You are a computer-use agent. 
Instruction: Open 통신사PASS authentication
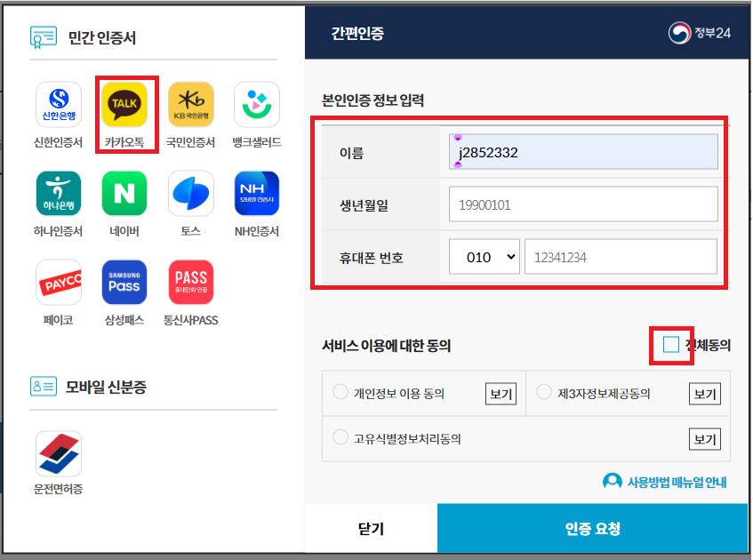pyautogui.click(x=190, y=282)
